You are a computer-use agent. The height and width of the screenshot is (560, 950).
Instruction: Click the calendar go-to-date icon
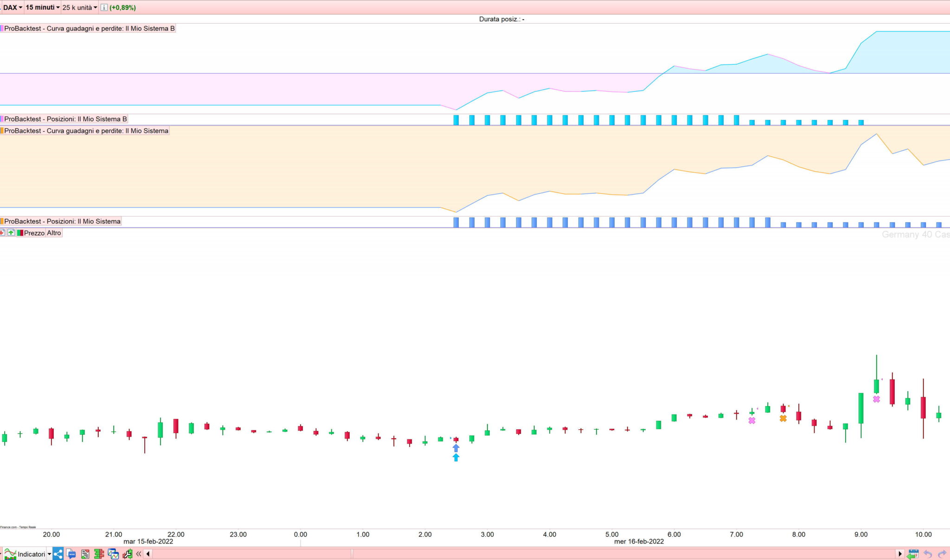coord(912,554)
